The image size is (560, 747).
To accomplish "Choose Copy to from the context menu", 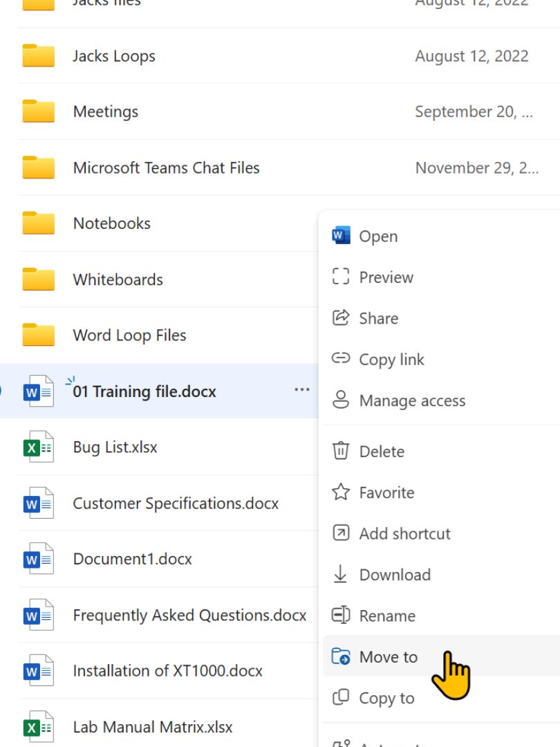I will click(387, 698).
